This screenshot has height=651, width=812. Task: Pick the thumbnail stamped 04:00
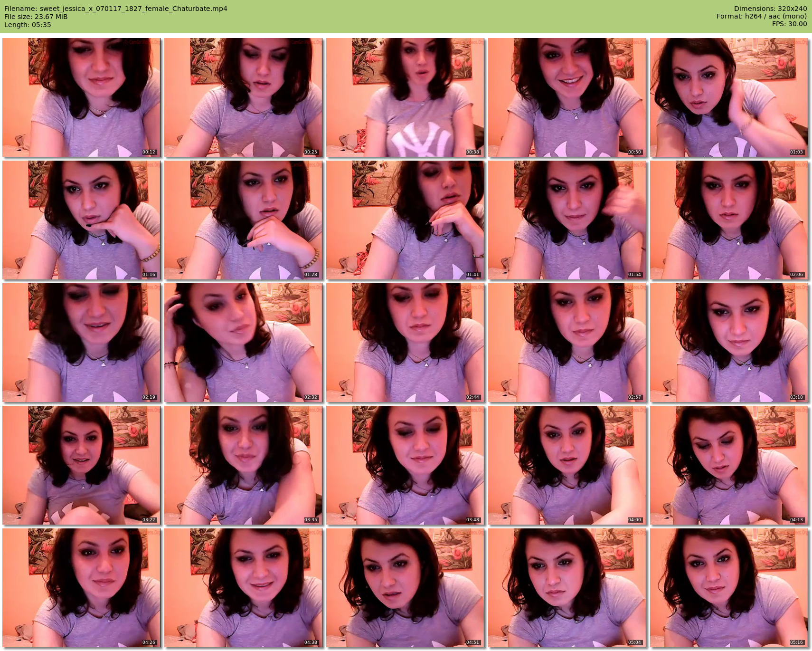(567, 465)
